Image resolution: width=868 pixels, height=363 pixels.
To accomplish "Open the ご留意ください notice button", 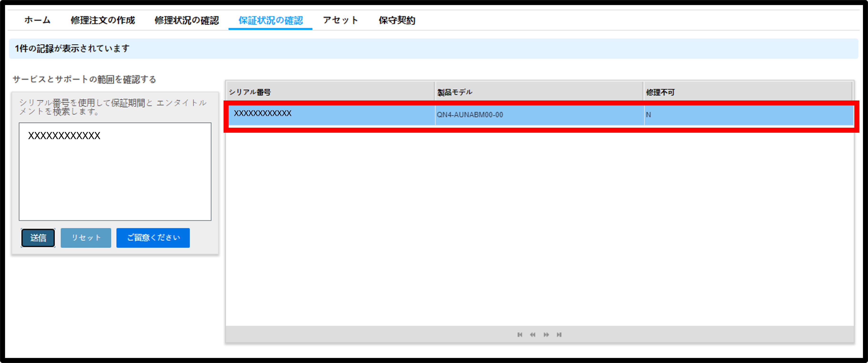I will click(153, 238).
